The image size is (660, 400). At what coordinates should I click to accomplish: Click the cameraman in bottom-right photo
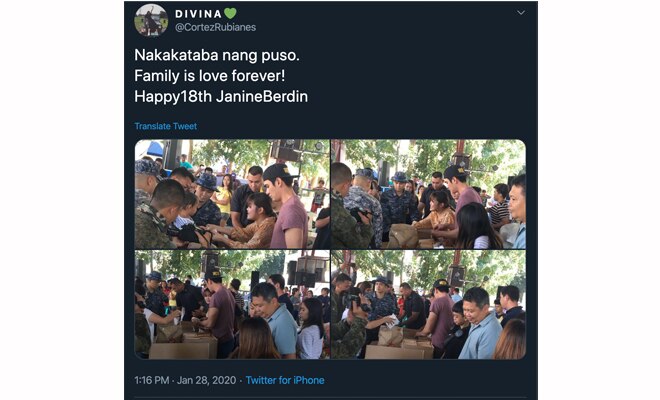[x=349, y=322]
